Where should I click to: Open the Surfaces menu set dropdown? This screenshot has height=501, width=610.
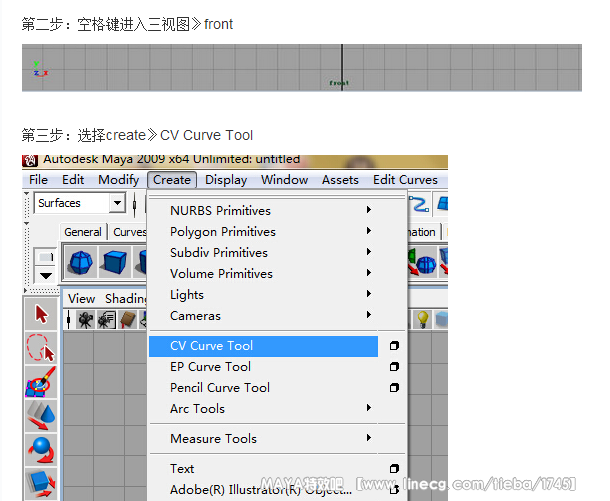(117, 203)
